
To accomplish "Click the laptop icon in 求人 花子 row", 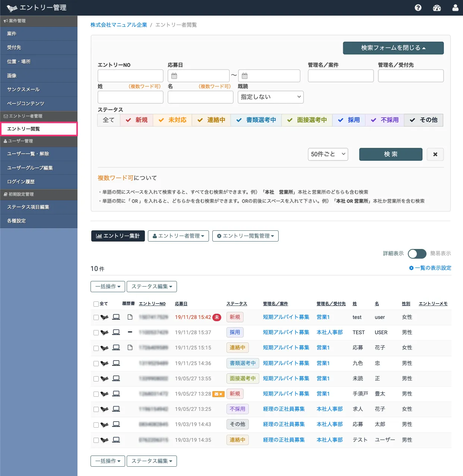I will 116,409.
